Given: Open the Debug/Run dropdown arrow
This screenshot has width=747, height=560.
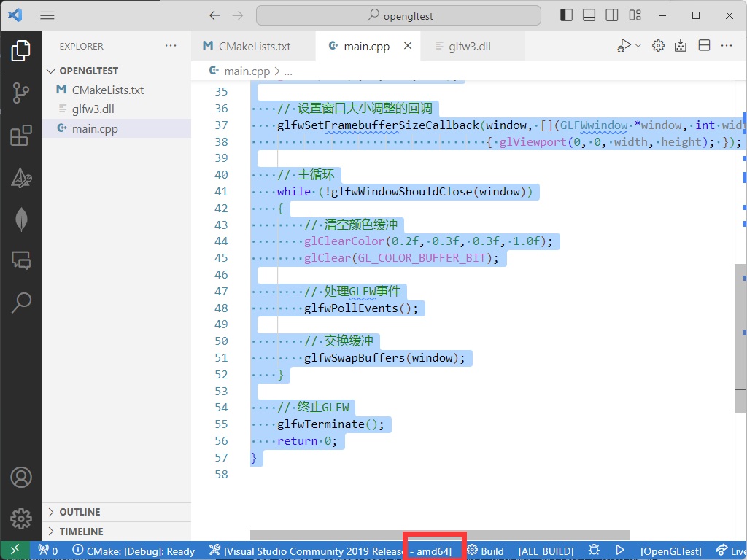Looking at the screenshot, I should pyautogui.click(x=638, y=46).
